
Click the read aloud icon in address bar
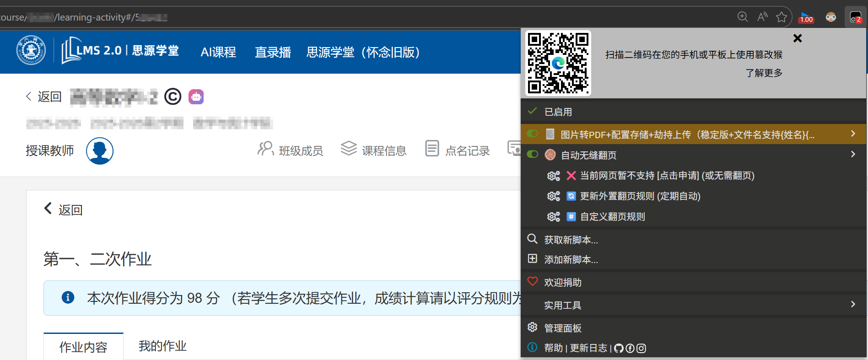762,17
